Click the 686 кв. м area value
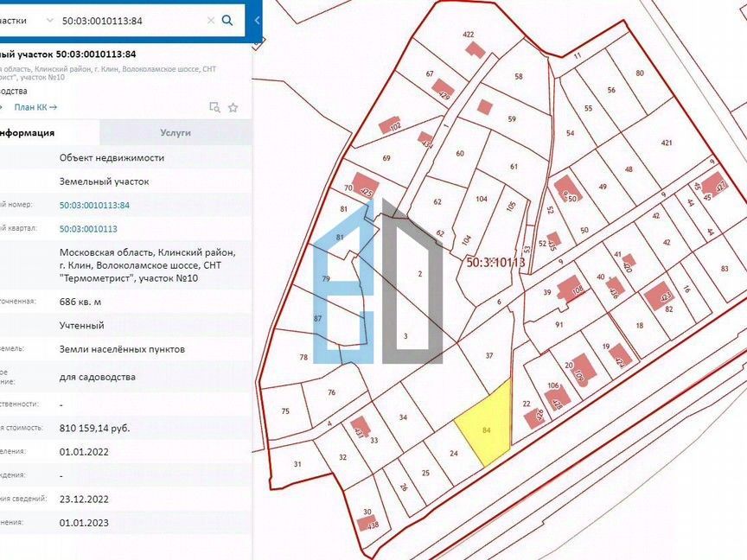Image resolution: width=747 pixels, height=560 pixels. pos(80,302)
